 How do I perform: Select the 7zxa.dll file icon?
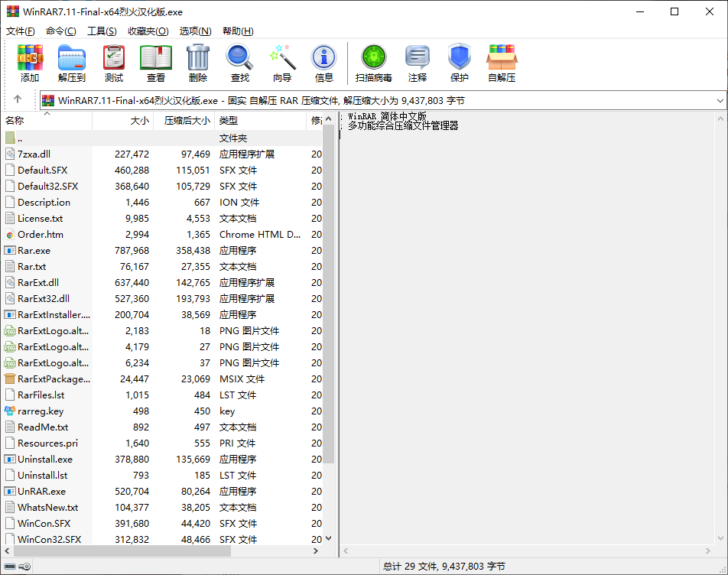[x=10, y=154]
